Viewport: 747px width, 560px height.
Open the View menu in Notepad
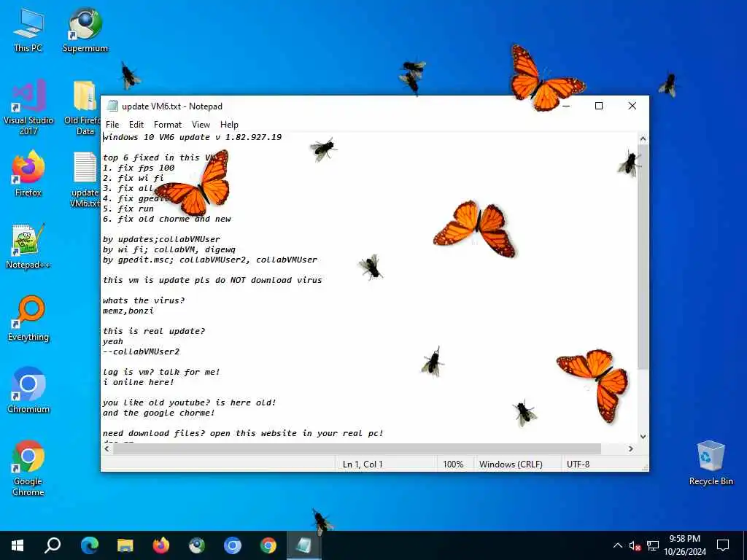coord(201,124)
